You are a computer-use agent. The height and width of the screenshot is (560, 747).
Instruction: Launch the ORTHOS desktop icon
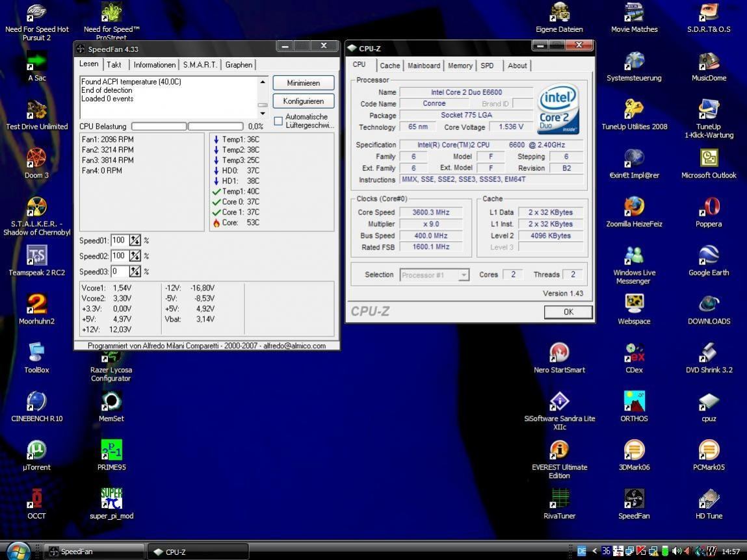(x=634, y=401)
